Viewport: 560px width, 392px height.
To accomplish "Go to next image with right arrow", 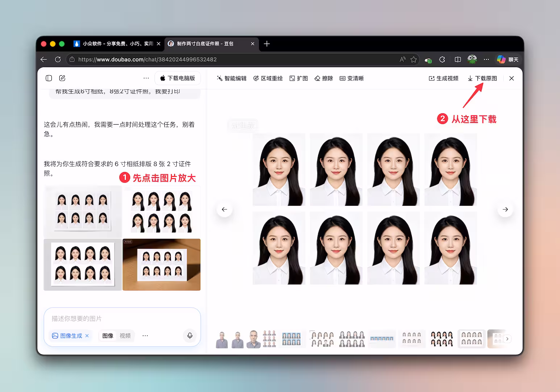I will point(505,209).
